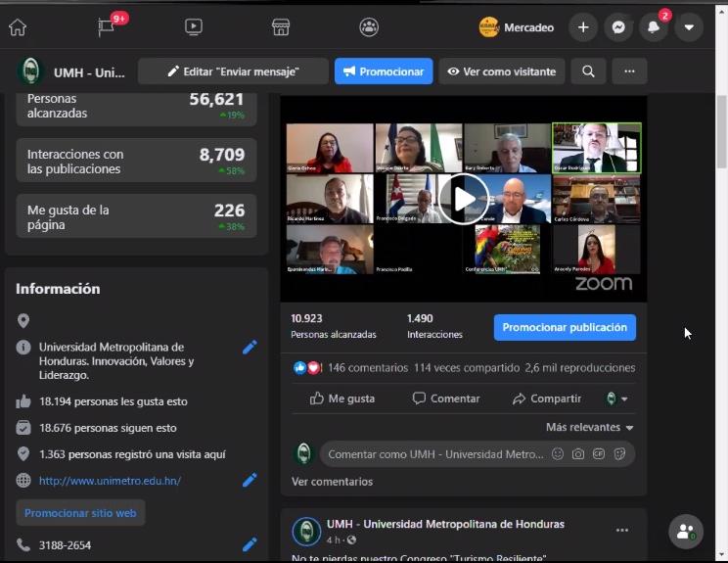The image size is (728, 563).
Task: Go to Facebook Home icon
Action: click(x=18, y=27)
